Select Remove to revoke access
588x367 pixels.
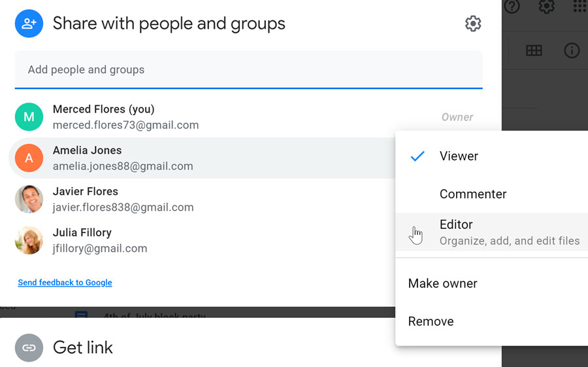(431, 321)
